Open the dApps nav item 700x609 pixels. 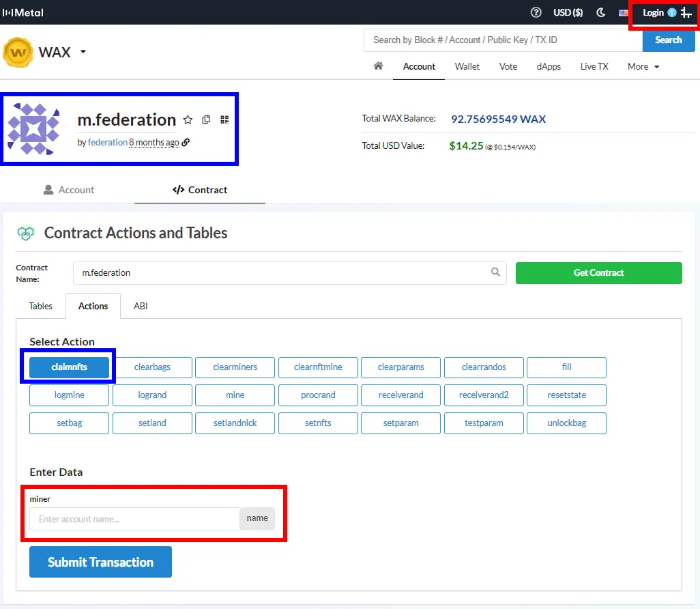pyautogui.click(x=549, y=67)
